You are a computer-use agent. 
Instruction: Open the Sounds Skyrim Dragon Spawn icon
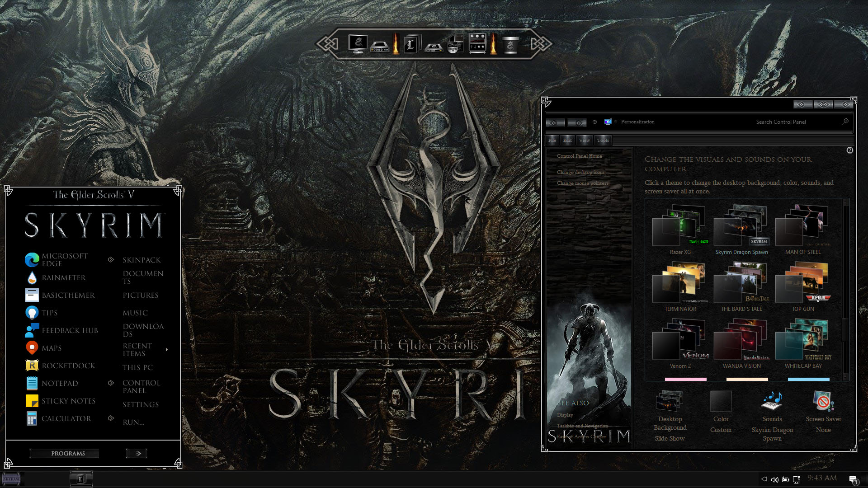772,401
